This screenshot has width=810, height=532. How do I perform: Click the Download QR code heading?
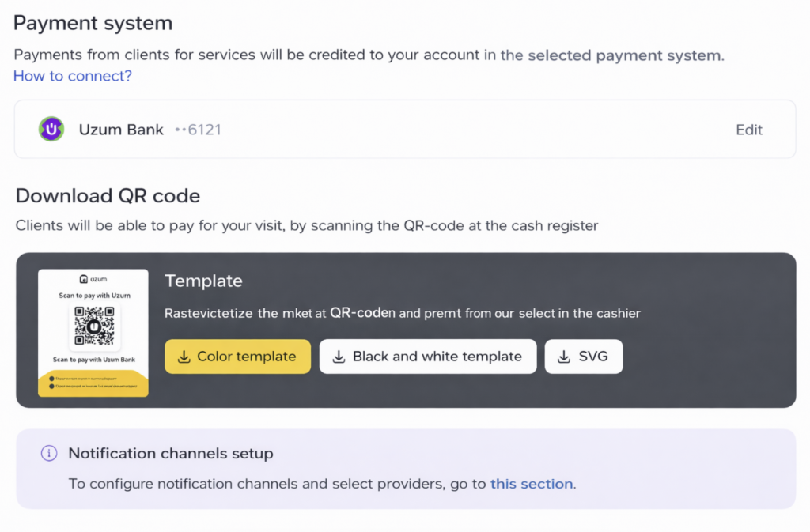[x=108, y=196]
